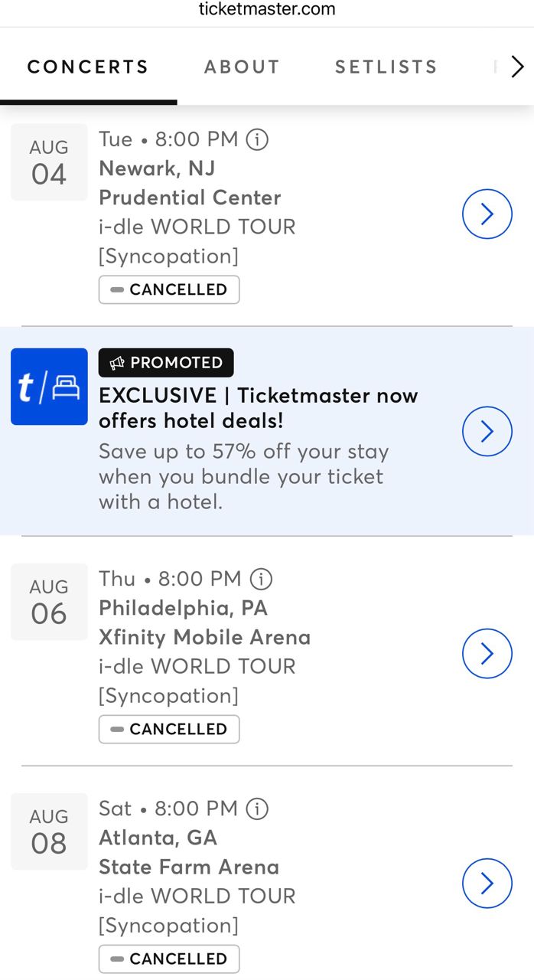
Task: Click the hotel deals circular arrow button
Action: click(487, 432)
